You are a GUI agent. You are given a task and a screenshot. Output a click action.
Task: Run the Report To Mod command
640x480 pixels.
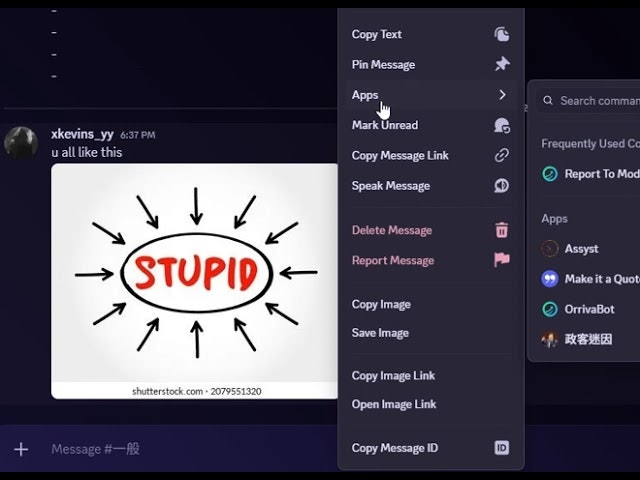(587, 174)
